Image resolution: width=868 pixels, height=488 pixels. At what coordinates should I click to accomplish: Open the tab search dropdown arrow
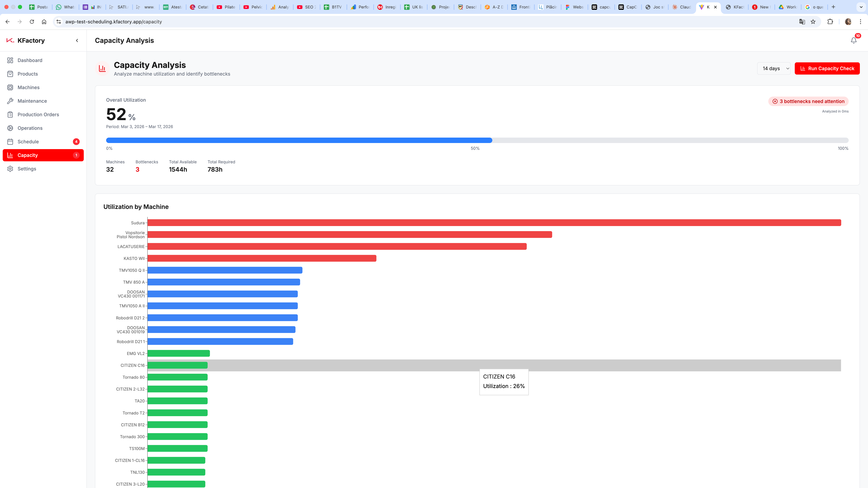coord(861,7)
